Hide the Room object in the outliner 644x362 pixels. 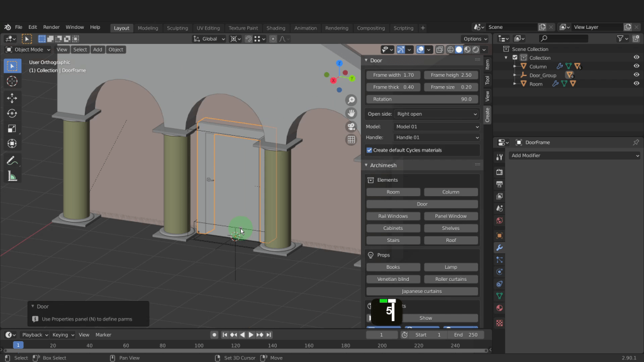click(636, 84)
